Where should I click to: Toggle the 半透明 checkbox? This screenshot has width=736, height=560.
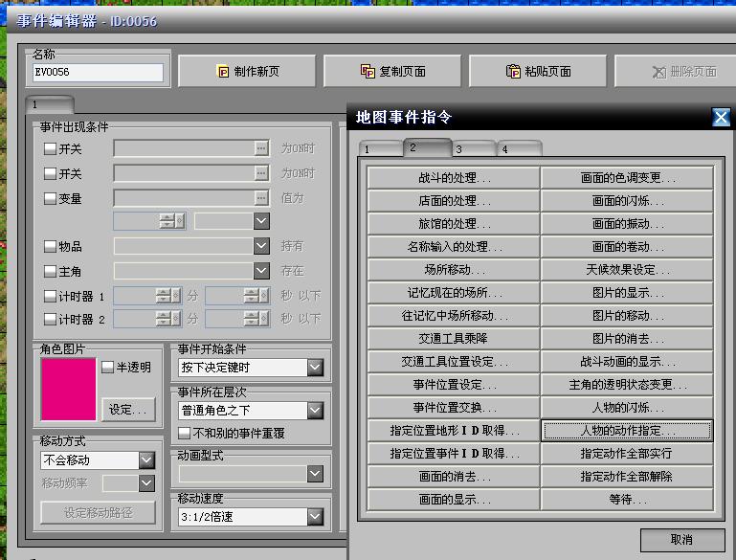pyautogui.click(x=107, y=367)
